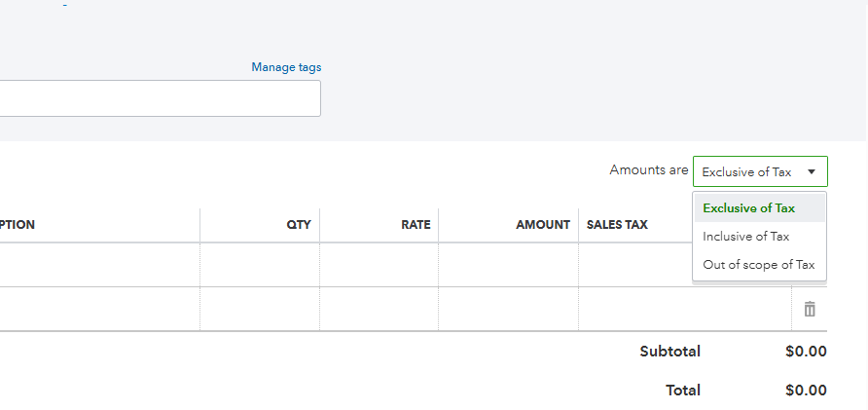This screenshot has height=410, width=868.
Task: Click the RATE column header
Action: coord(416,225)
